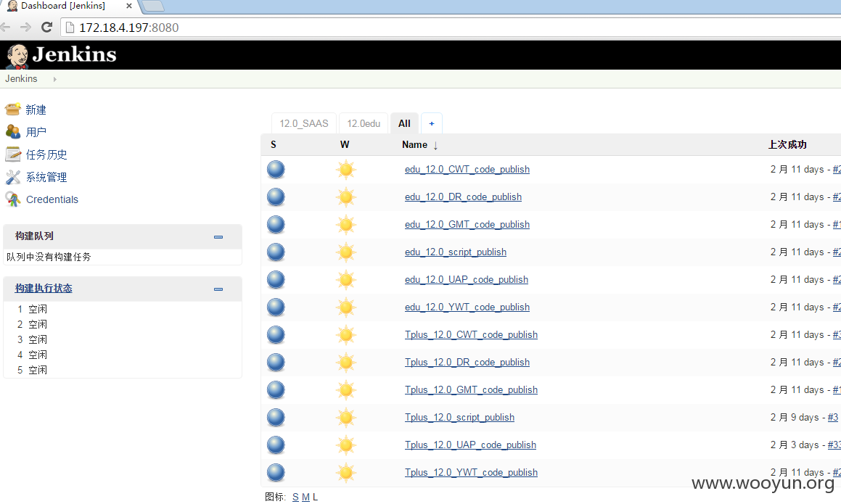Image resolution: width=841 pixels, height=504 pixels.
Task: Sort jobs by S status column
Action: [274, 145]
